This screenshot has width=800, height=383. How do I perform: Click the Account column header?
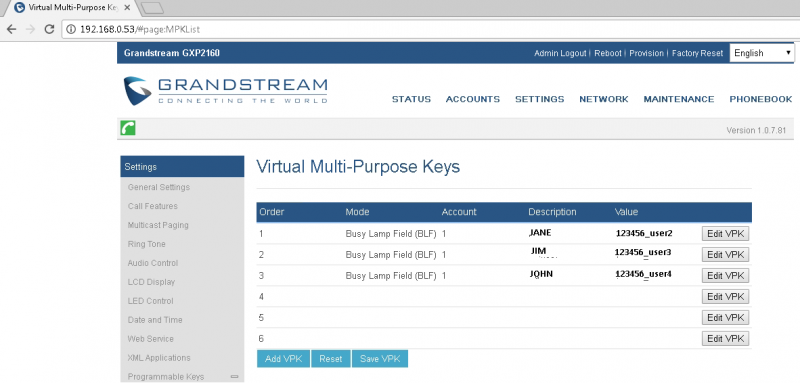click(x=459, y=212)
